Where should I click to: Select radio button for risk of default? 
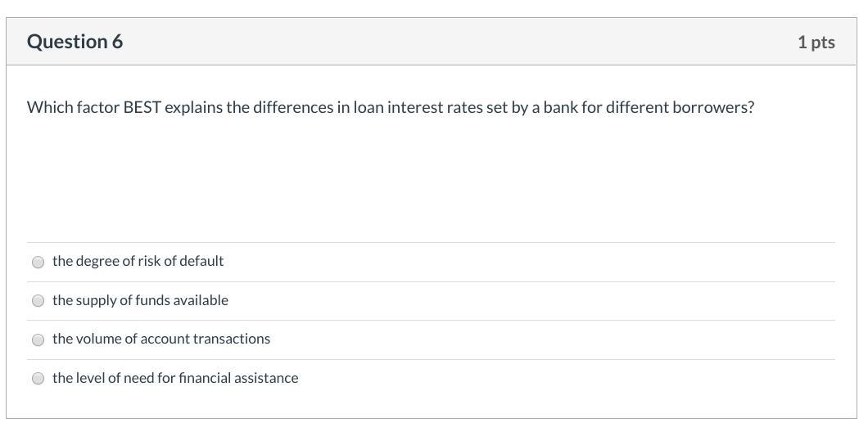tap(38, 263)
